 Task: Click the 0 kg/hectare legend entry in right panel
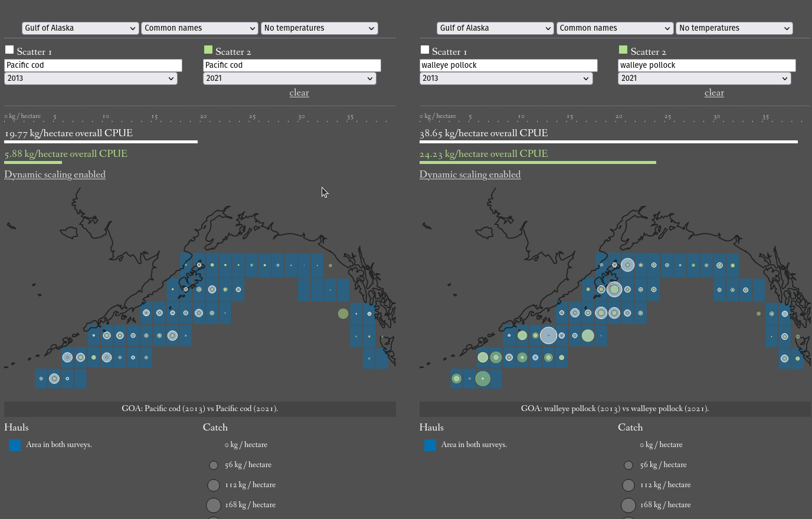(x=661, y=445)
